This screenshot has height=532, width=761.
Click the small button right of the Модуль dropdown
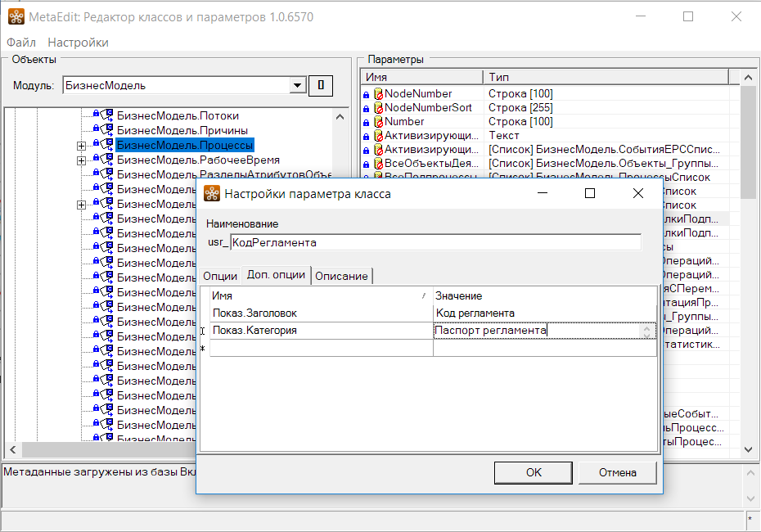[x=321, y=85]
